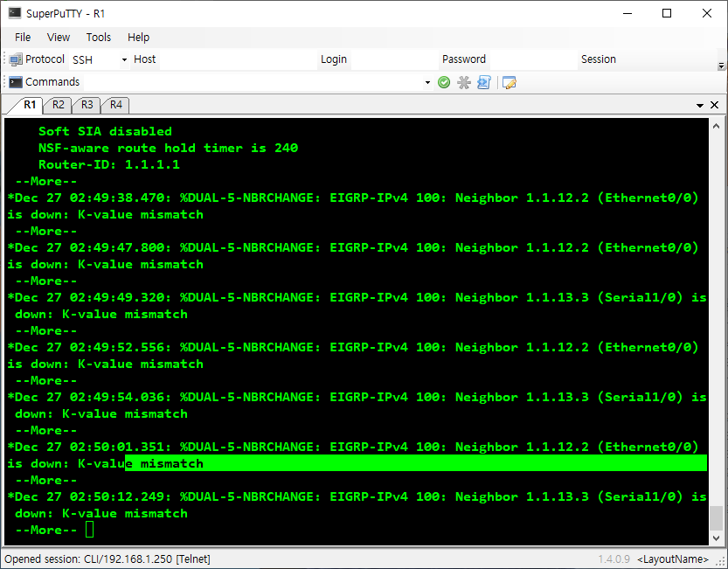Switch to the R3 session tab
Viewport: 728px width, 569px height.
pyautogui.click(x=87, y=105)
